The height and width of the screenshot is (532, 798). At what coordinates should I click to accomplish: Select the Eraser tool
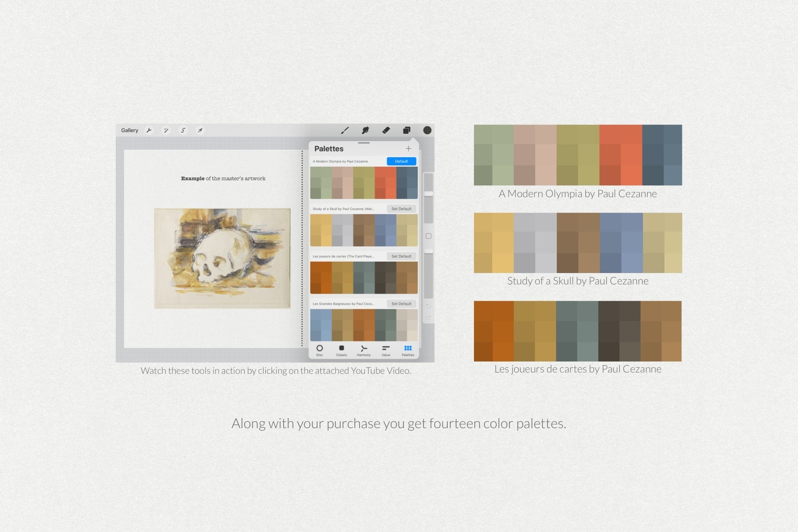pyautogui.click(x=386, y=130)
